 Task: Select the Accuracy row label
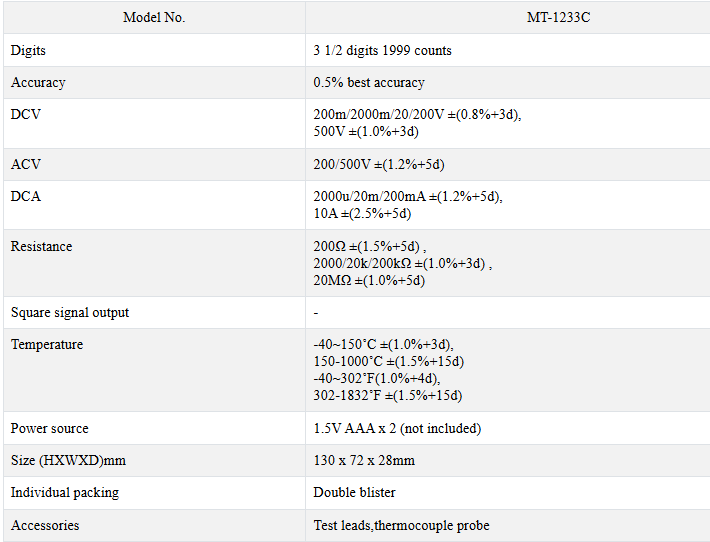pyautogui.click(x=38, y=82)
